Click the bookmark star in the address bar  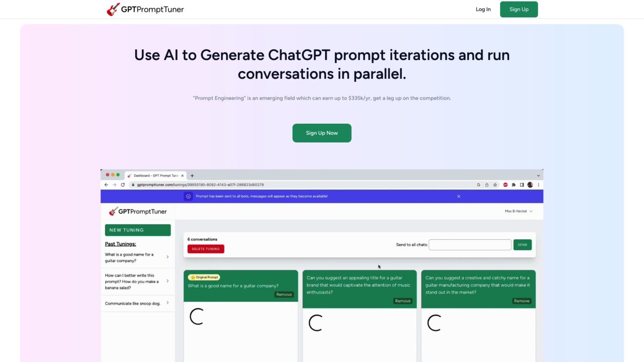coord(495,185)
